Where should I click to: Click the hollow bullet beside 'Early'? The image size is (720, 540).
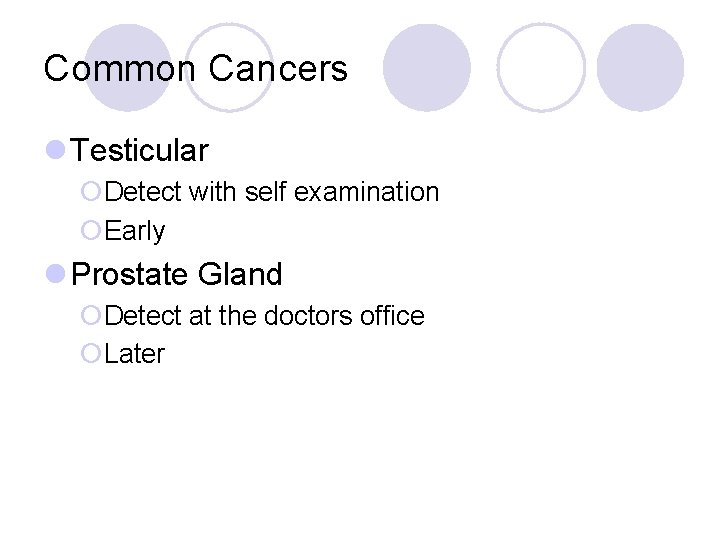(91, 231)
